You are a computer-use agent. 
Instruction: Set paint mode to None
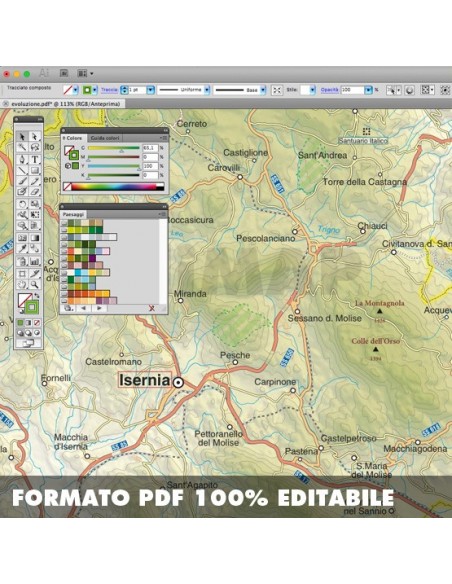tap(36, 323)
